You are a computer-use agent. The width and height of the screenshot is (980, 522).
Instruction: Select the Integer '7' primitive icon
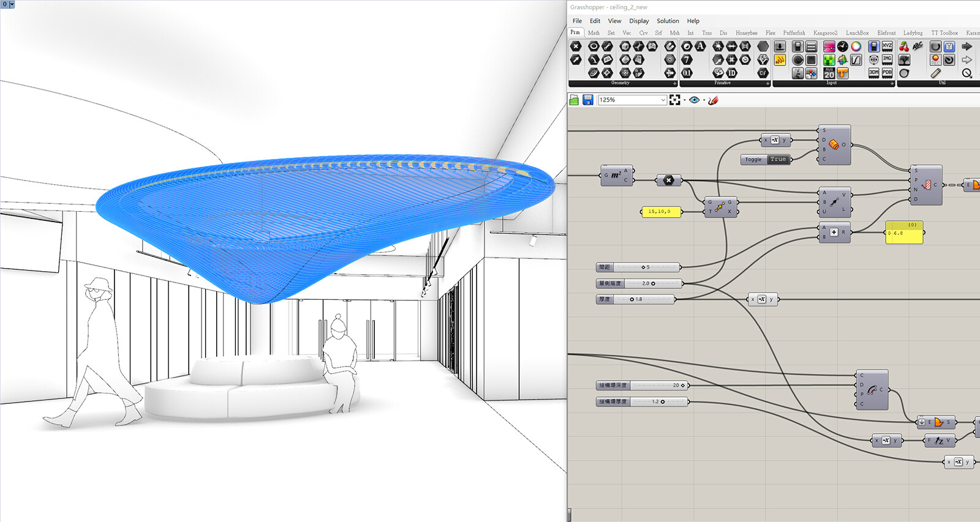click(x=687, y=60)
